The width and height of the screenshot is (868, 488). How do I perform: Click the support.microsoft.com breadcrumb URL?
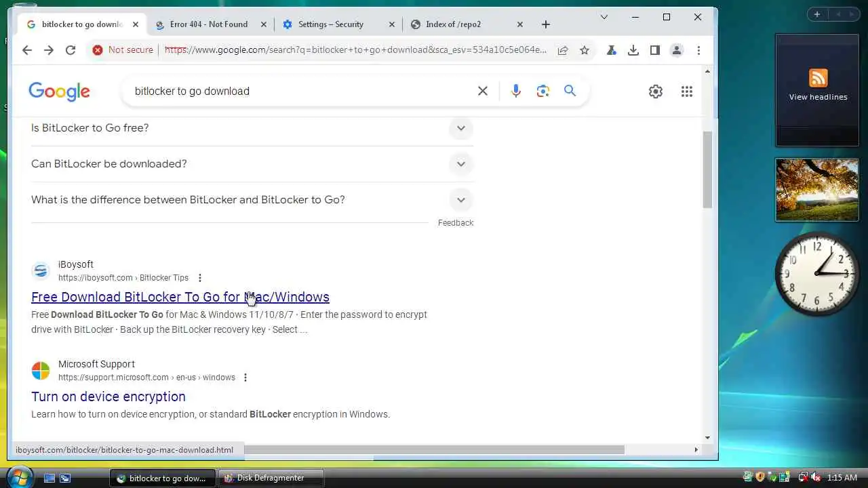(x=146, y=378)
